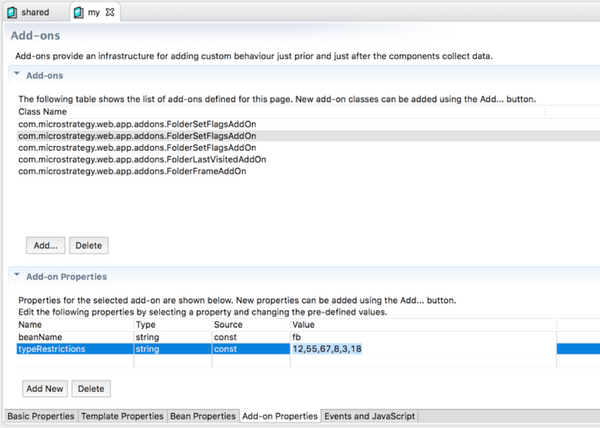Select the FolderLastVisitedAddOn class row

coord(308,159)
